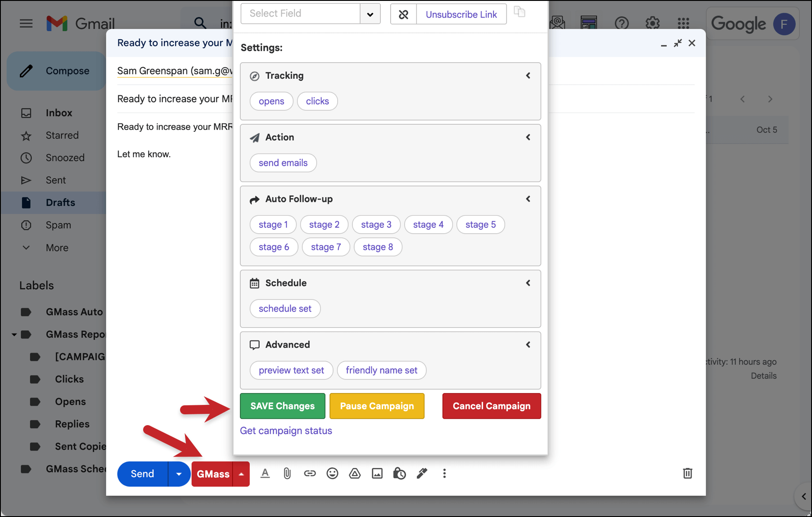
Task: Open the Google apps grid
Action: pos(683,23)
